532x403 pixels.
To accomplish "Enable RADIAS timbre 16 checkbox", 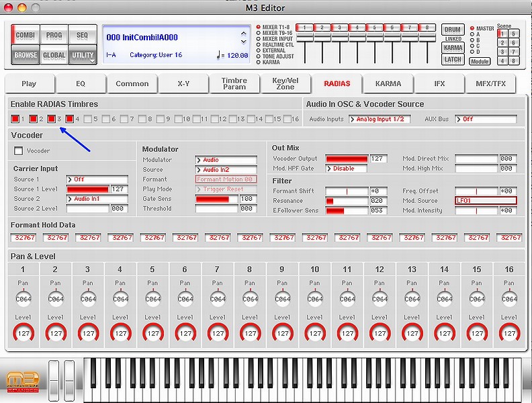I will 287,119.
